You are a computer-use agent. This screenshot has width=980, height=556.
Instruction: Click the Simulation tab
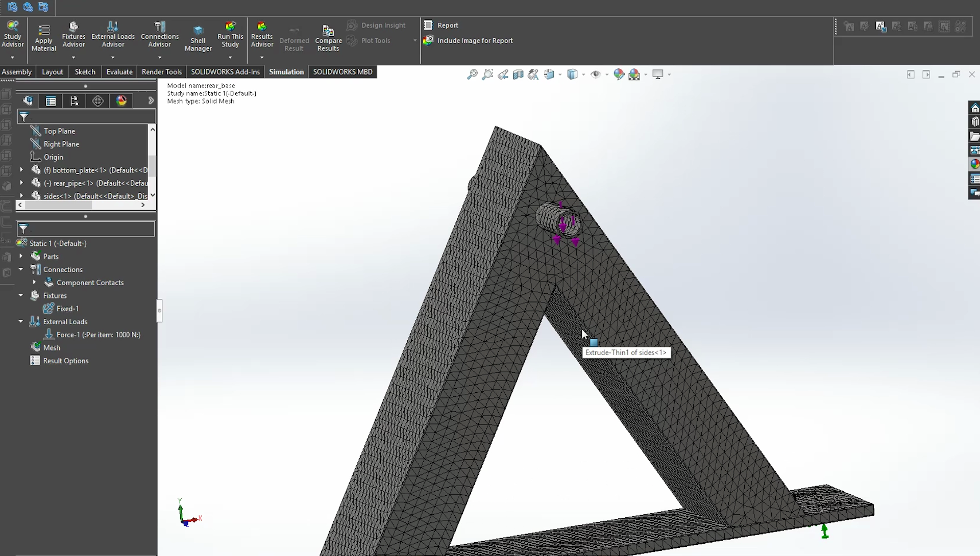pos(286,71)
